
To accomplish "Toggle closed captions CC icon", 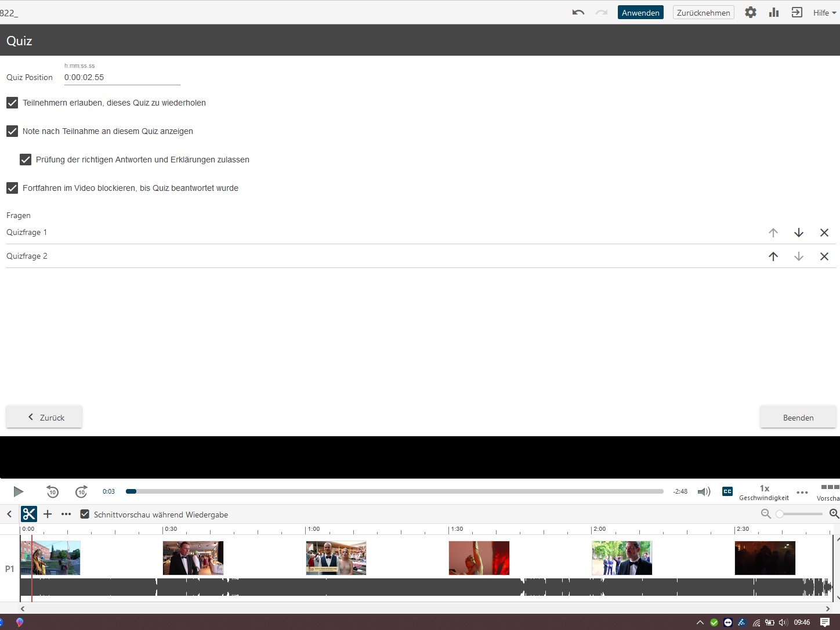I will click(727, 491).
